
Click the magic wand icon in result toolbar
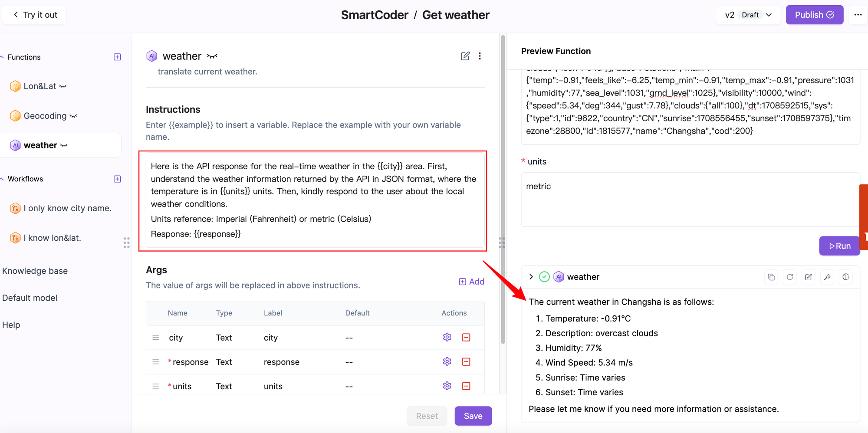pyautogui.click(x=827, y=277)
